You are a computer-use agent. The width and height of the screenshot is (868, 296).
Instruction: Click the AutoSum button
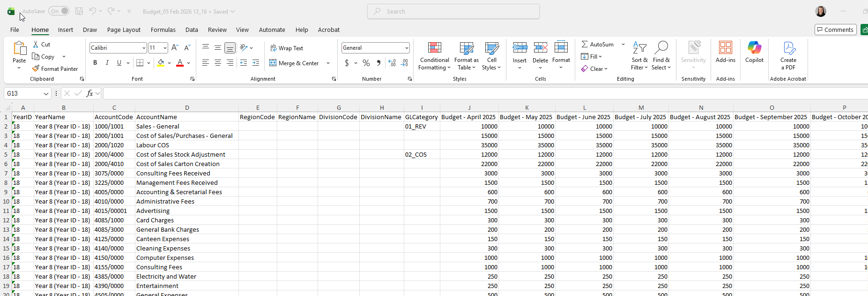tap(597, 44)
